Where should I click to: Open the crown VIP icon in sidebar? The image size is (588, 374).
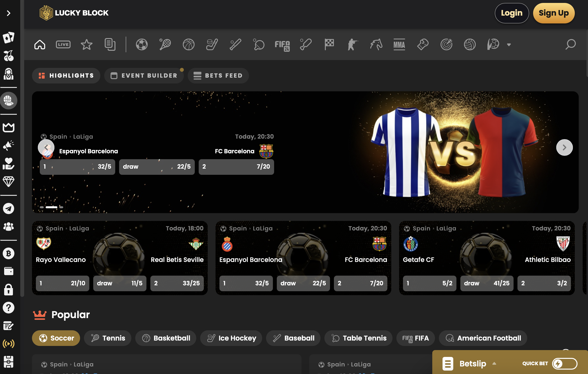pyautogui.click(x=9, y=127)
